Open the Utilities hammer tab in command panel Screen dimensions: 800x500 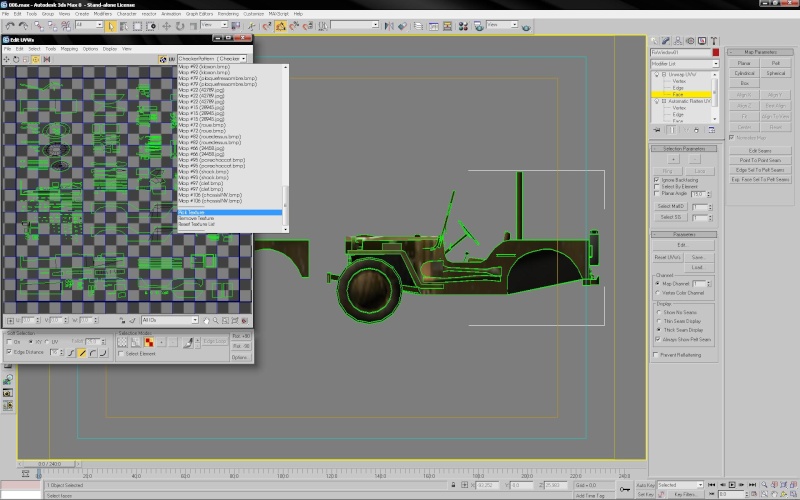pos(714,40)
